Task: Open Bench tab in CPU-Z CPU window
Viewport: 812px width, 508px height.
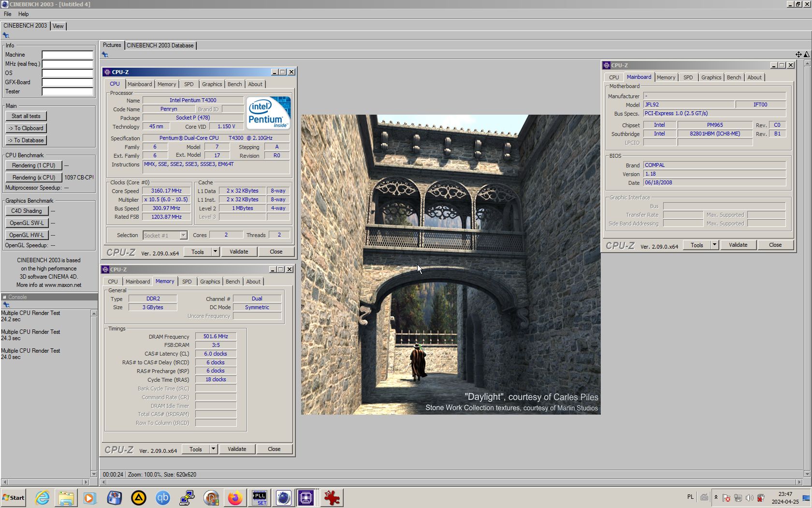Action: (234, 84)
